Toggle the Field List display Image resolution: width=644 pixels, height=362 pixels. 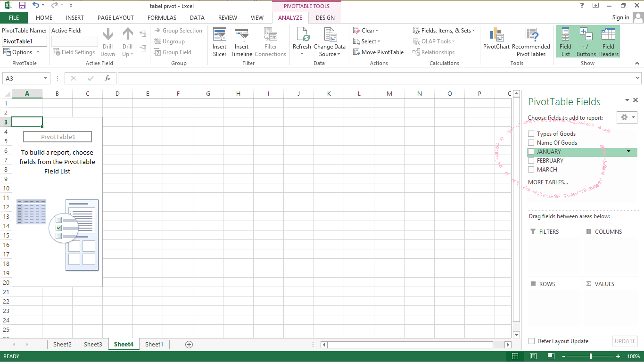coord(565,41)
